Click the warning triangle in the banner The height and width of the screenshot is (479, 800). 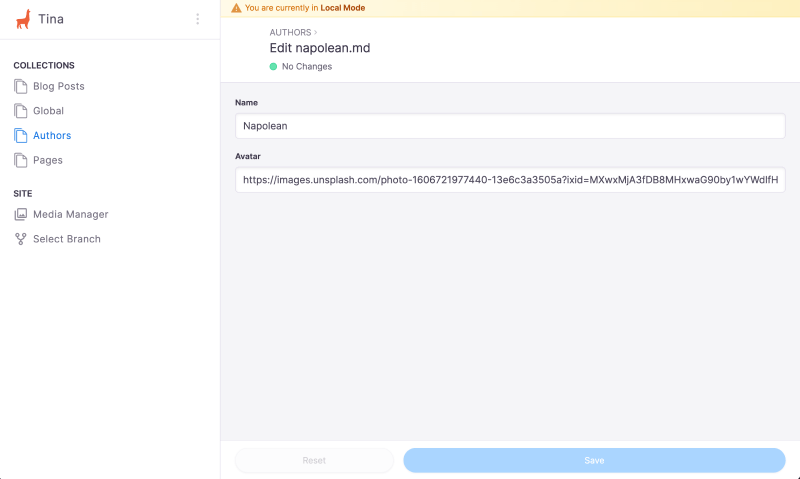click(236, 8)
